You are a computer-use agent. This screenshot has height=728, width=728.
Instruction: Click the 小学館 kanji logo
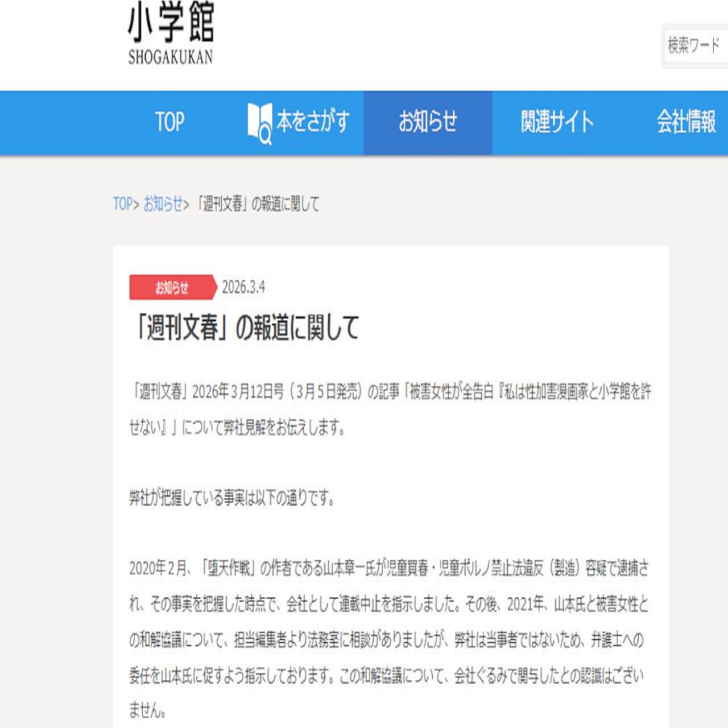[x=171, y=23]
